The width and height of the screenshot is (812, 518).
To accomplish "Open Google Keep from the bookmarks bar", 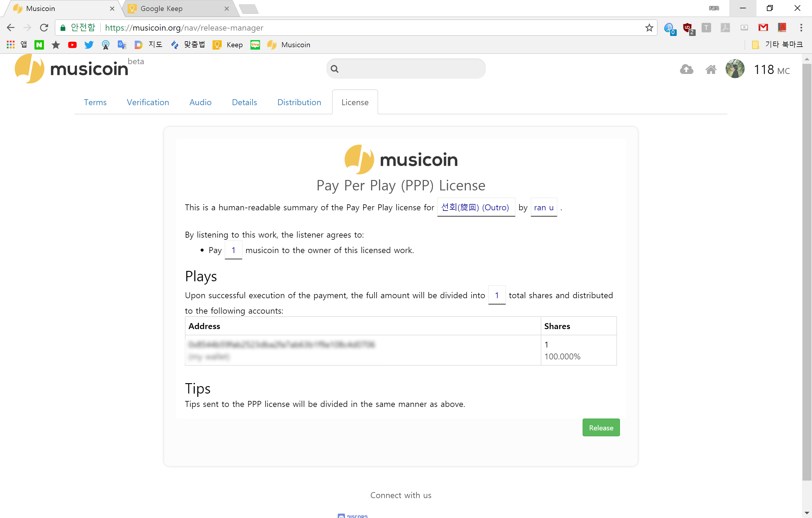I will [x=228, y=45].
